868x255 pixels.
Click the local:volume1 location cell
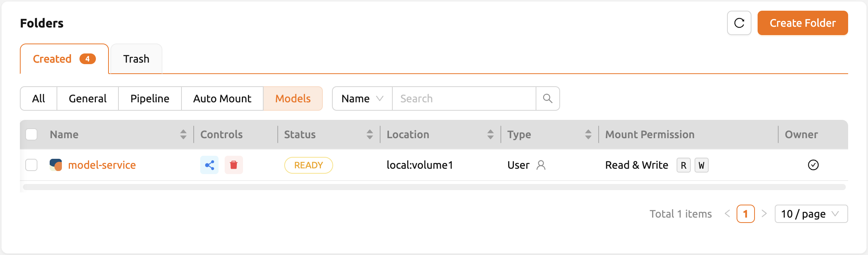419,165
